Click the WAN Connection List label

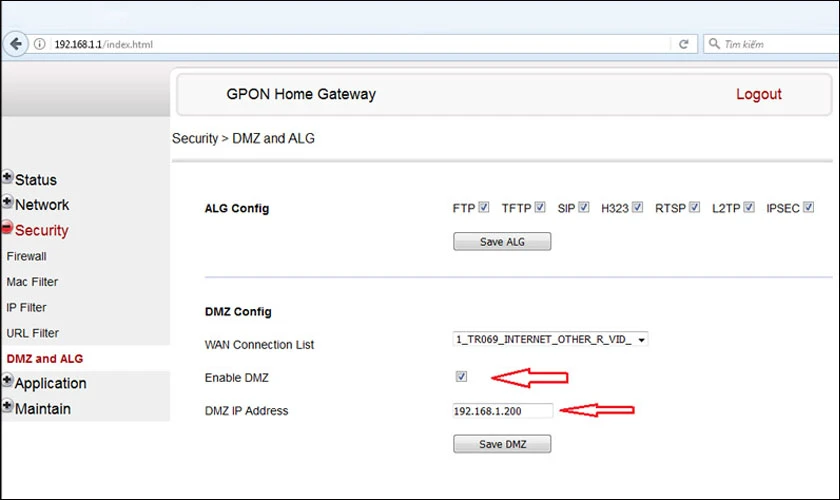click(x=259, y=345)
